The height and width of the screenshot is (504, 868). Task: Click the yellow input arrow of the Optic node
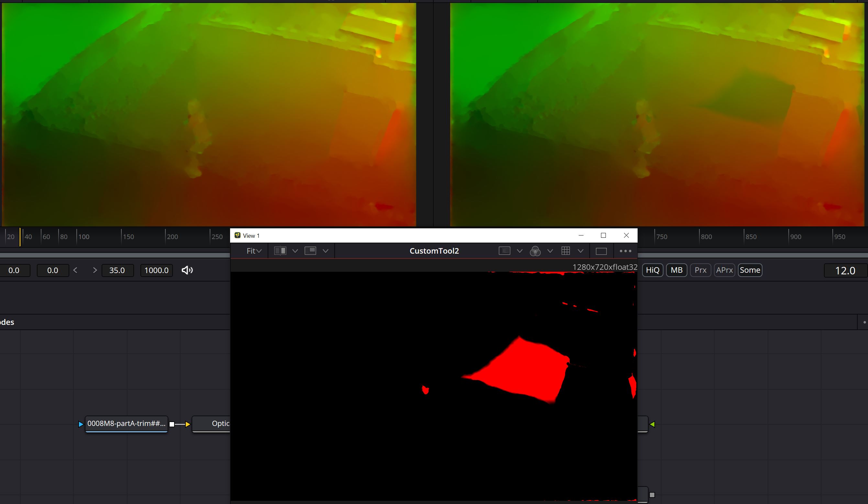point(188,424)
